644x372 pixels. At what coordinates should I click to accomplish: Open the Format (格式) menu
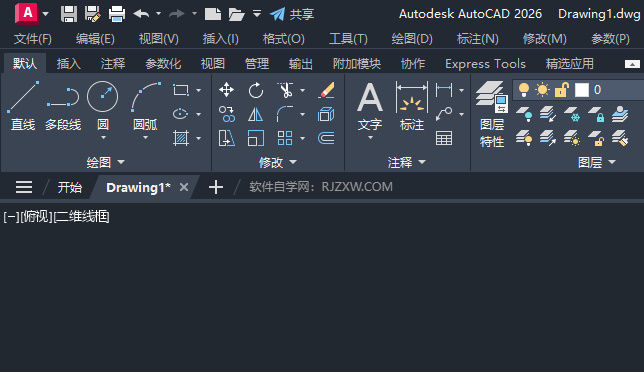click(x=284, y=39)
